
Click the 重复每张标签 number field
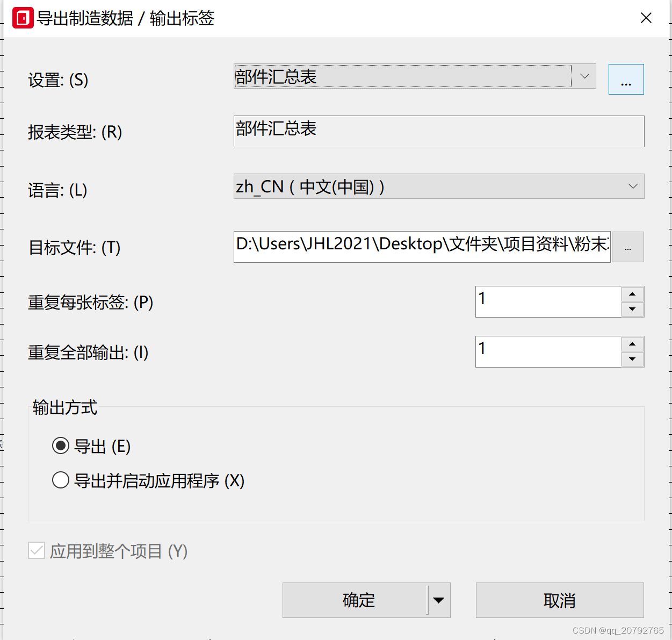[x=548, y=301]
